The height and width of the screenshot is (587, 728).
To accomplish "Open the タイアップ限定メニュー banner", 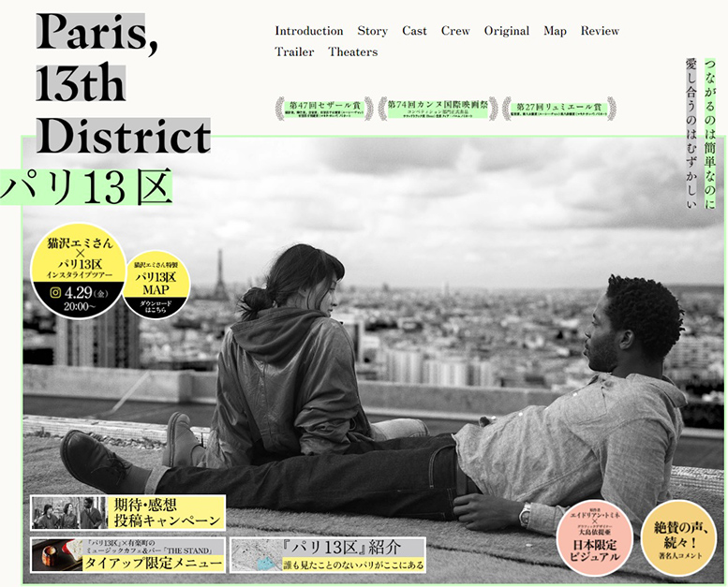I will tap(127, 555).
